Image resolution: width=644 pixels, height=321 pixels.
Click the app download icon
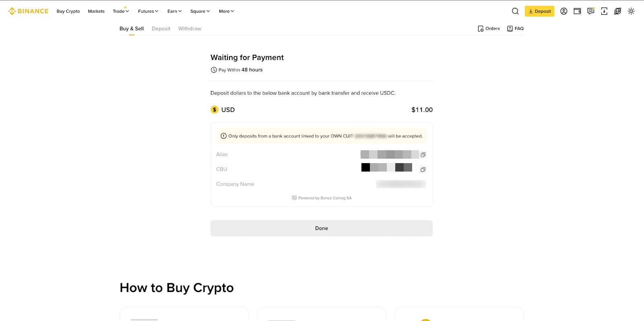(604, 11)
